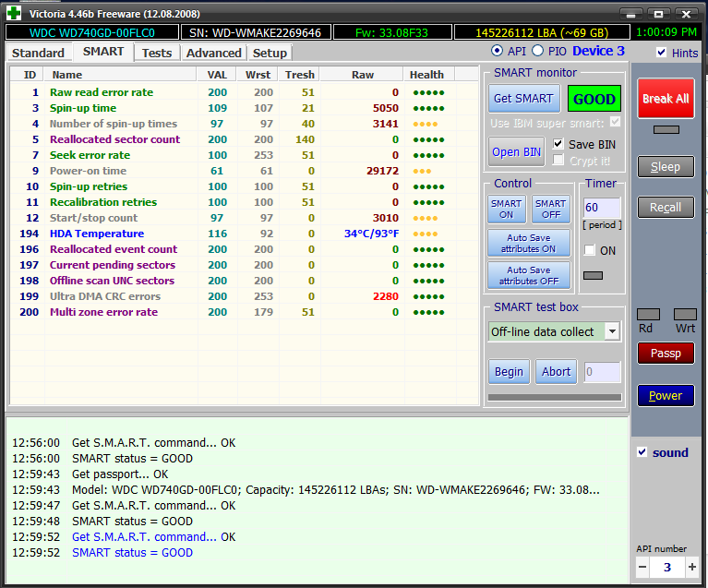Increase API number with plus button

[x=691, y=567]
